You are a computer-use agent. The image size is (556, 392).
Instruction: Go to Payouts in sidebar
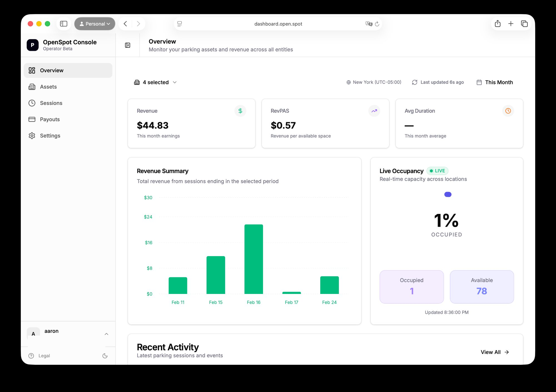pyautogui.click(x=50, y=119)
